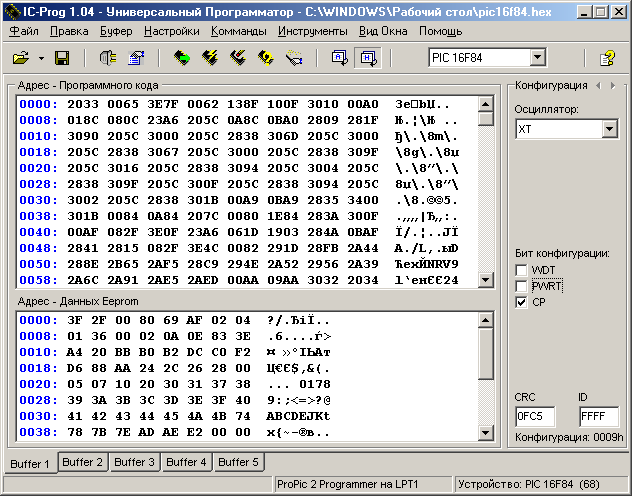Viewport: 632px width, 496px height.
Task: Click program code scrollbar down arrow
Action: coord(486,280)
